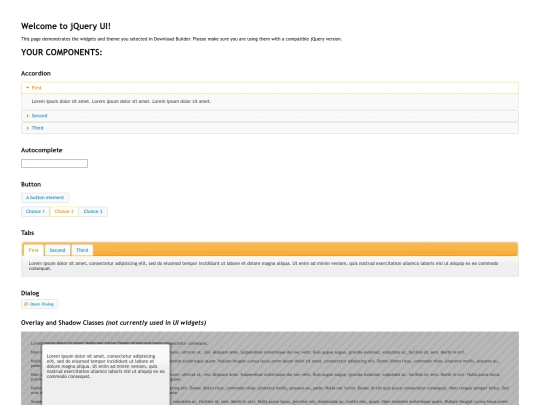
Task: Click the Tabs section heading
Action: [x=28, y=233]
